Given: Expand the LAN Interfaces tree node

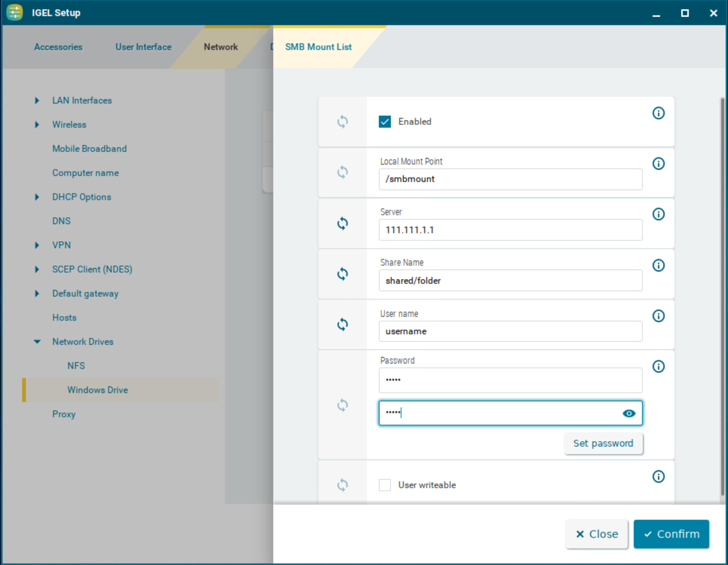Looking at the screenshot, I should pyautogui.click(x=37, y=101).
